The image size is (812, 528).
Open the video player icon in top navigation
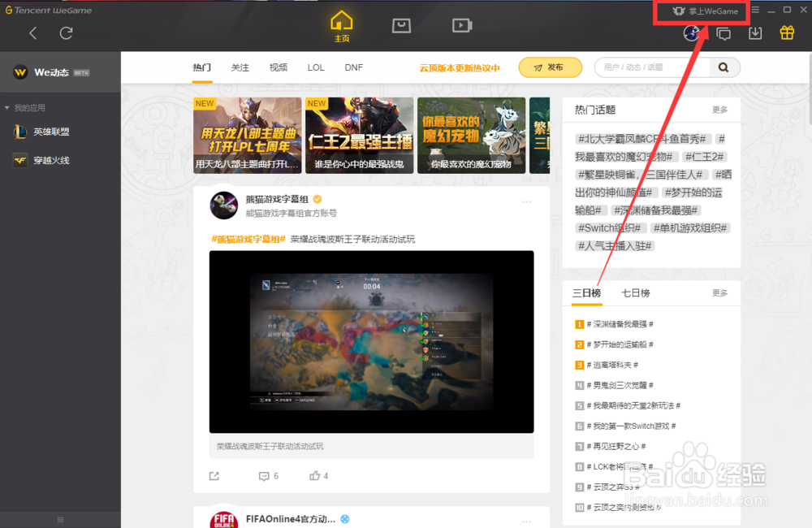[462, 25]
